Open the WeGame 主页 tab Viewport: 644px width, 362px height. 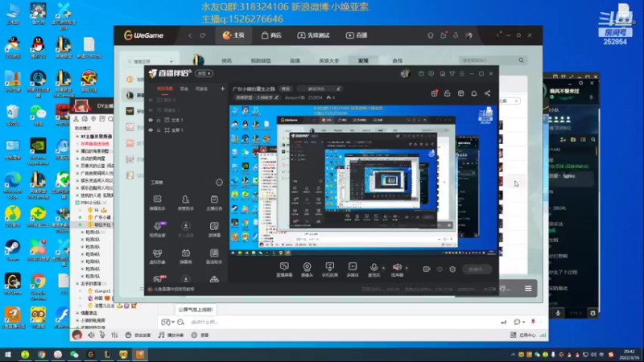233,35
